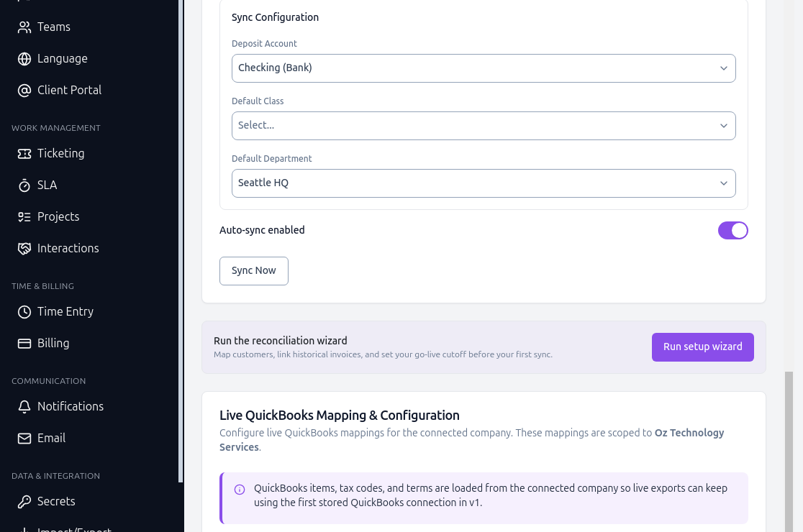Click the Teams people icon
The width and height of the screenshot is (803, 532).
point(24,27)
